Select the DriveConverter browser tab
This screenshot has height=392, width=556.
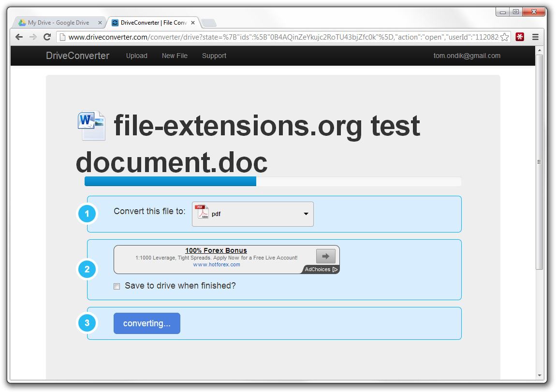pos(154,23)
